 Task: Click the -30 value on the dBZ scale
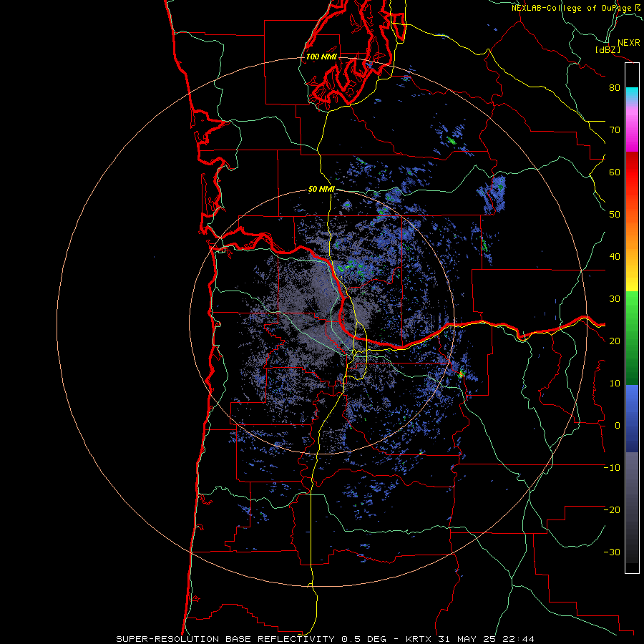[x=612, y=552]
